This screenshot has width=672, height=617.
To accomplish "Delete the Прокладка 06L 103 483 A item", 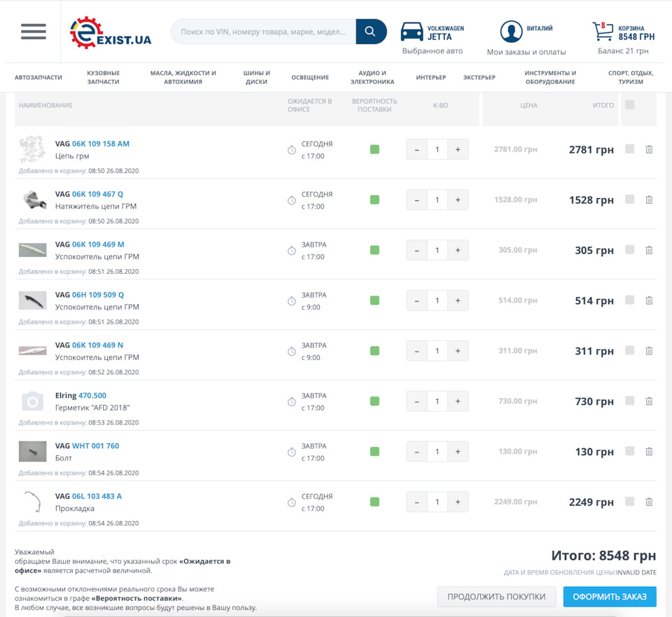I will coord(649,502).
